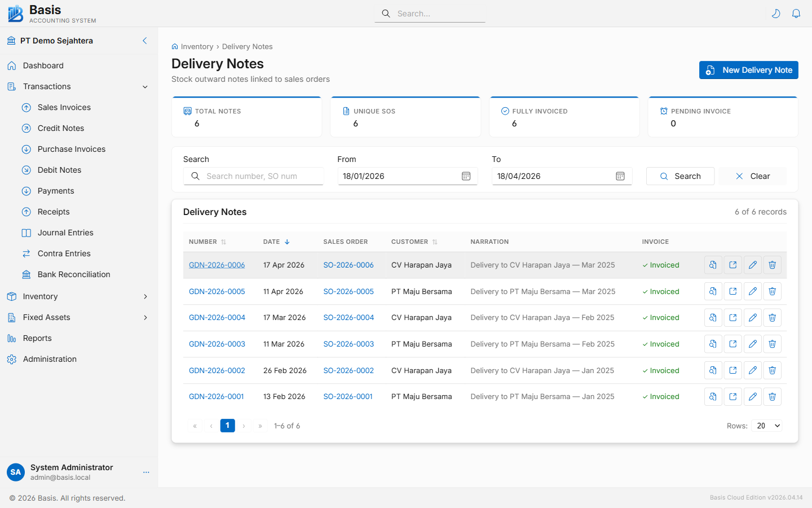Viewport: 812px width, 508px height.
Task: Open notifications via the bell icon
Action: tap(796, 13)
